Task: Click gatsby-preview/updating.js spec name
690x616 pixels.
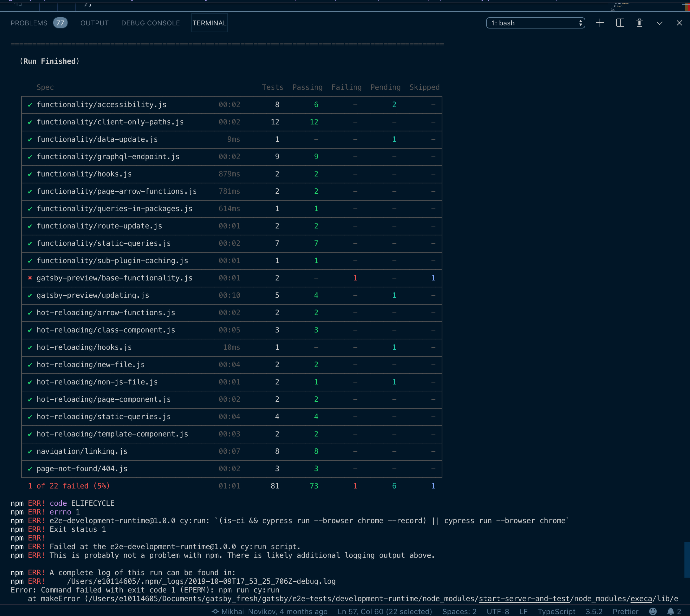Action: click(93, 296)
